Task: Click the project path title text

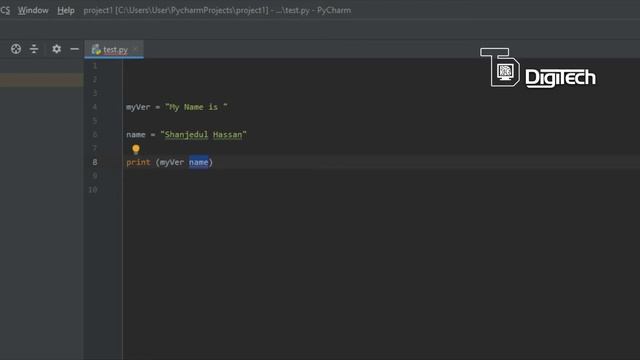Action: [x=217, y=10]
